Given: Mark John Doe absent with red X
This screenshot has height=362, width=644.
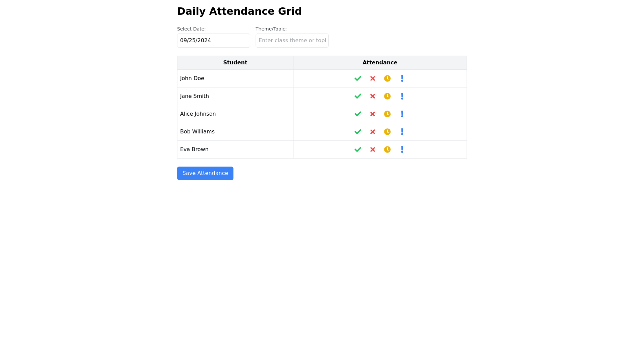Looking at the screenshot, I should [373, 78].
